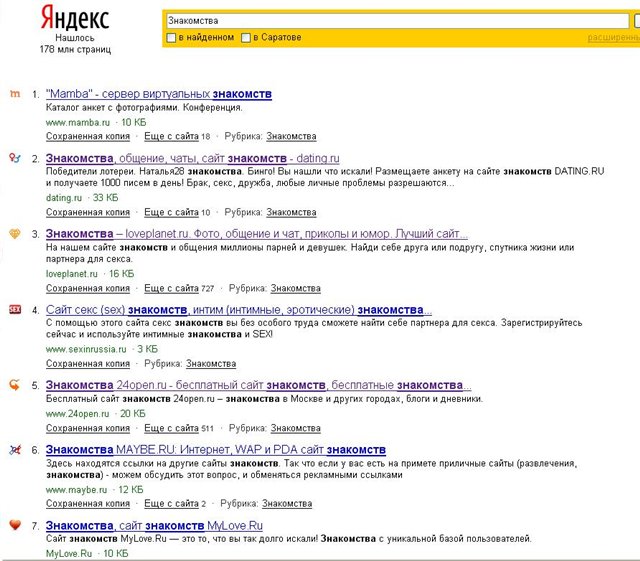640x561 pixels.
Task: Open Рубрика Знакомства link under loveplanet.ru
Action: tap(296, 288)
